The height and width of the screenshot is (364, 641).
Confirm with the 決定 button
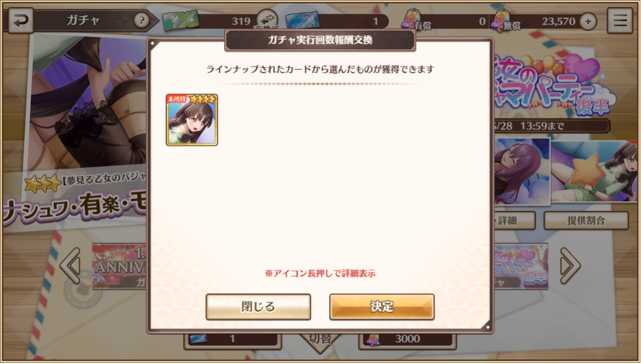point(382,306)
